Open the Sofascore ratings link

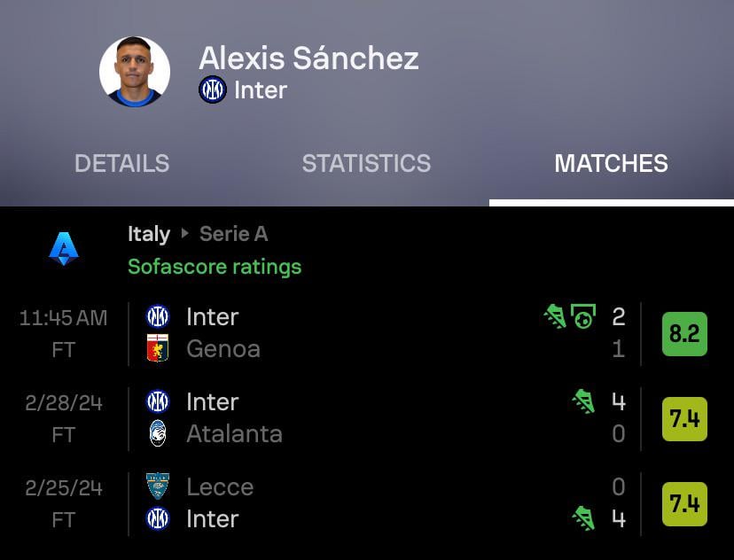point(214,267)
